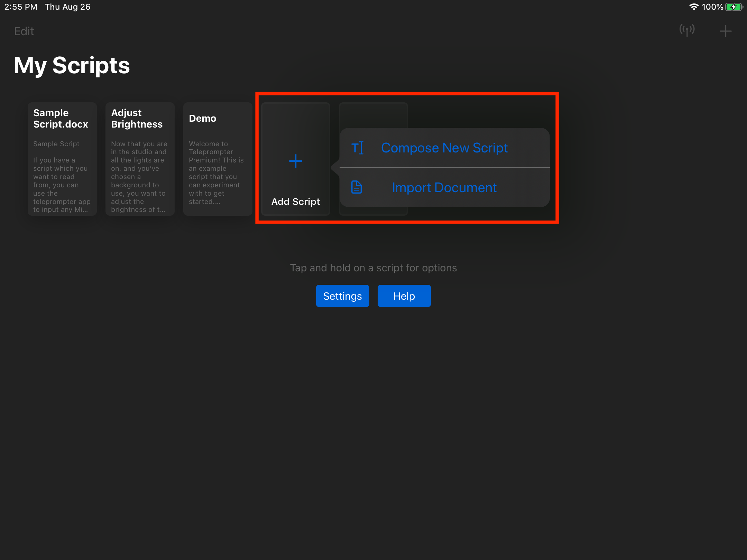Image resolution: width=747 pixels, height=560 pixels.
Task: Open the Help button
Action: point(404,296)
